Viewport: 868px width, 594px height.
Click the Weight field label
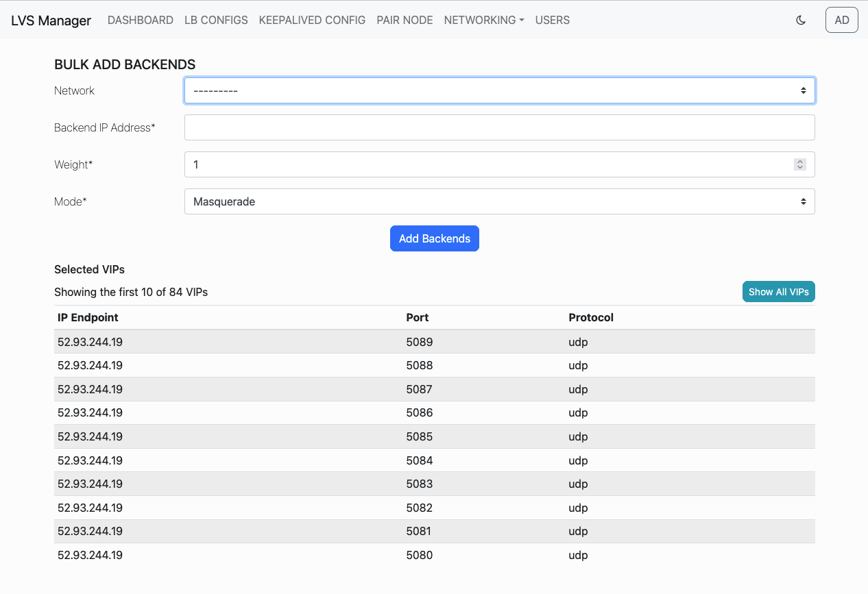73,164
